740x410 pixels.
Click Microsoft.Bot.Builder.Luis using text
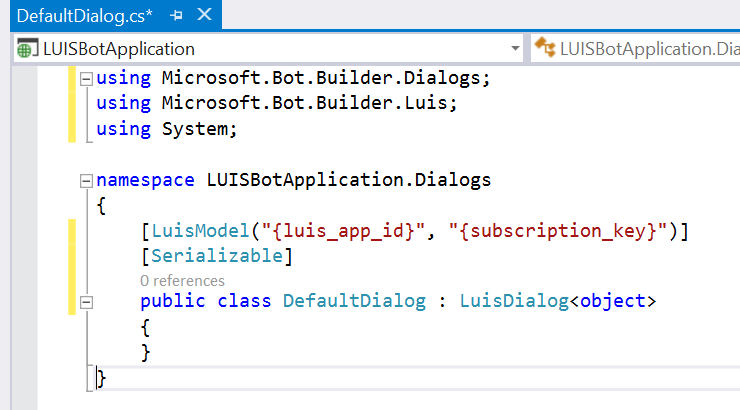click(304, 103)
